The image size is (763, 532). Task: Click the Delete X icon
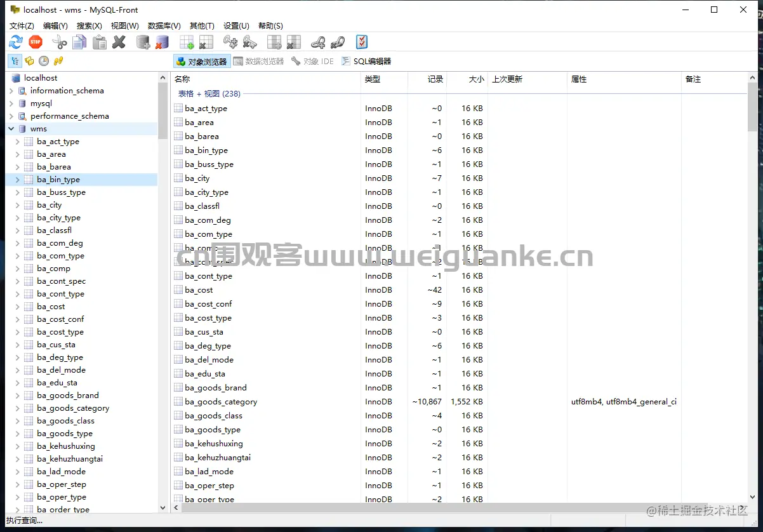[x=119, y=42]
